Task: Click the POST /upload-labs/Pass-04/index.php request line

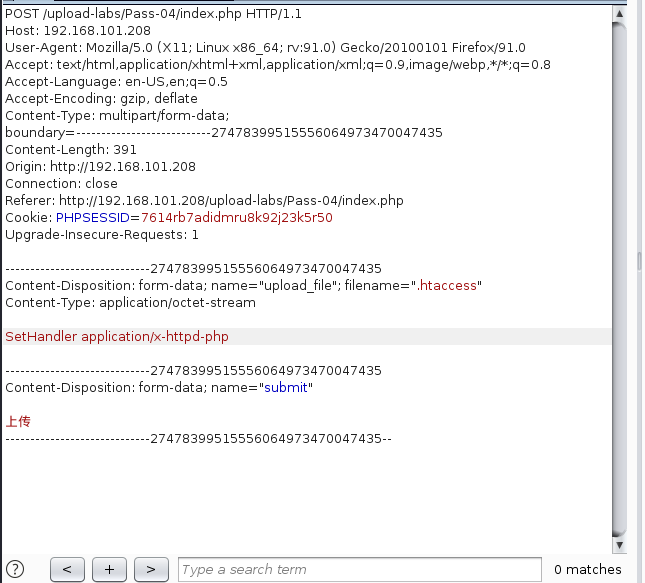Action: pos(153,14)
